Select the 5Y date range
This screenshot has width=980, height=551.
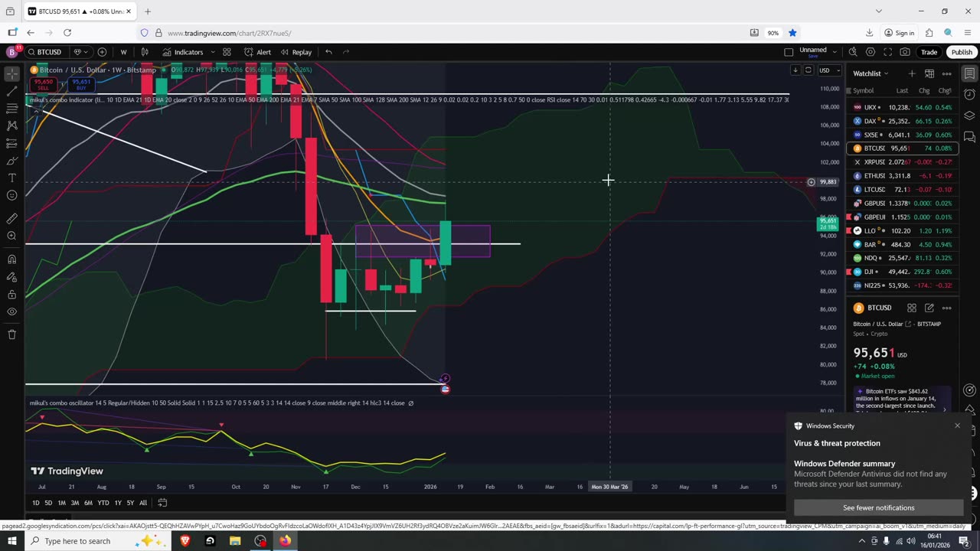pyautogui.click(x=130, y=503)
